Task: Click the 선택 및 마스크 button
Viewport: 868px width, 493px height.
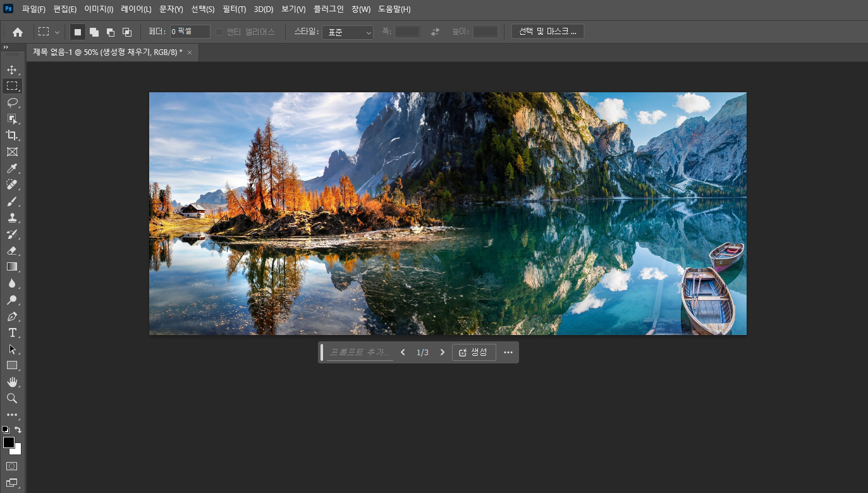Action: (x=547, y=32)
